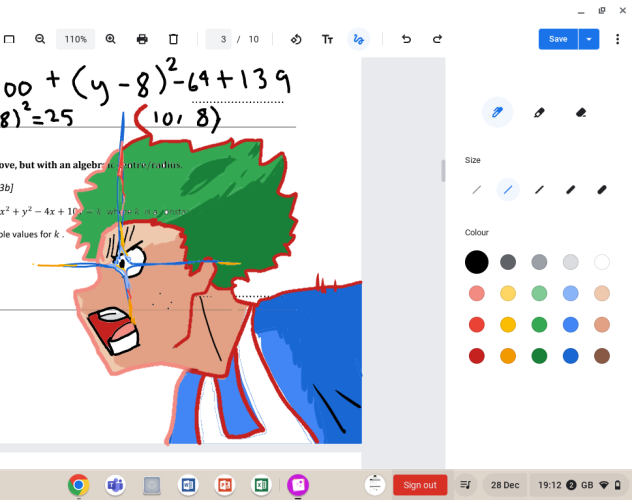
Task: Open the three-dot more options menu
Action: (617, 39)
